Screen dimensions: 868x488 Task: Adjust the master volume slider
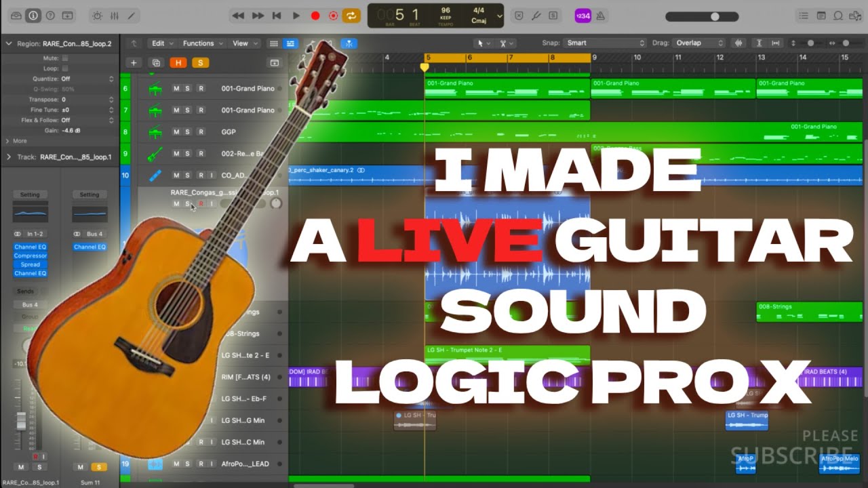coord(701,16)
